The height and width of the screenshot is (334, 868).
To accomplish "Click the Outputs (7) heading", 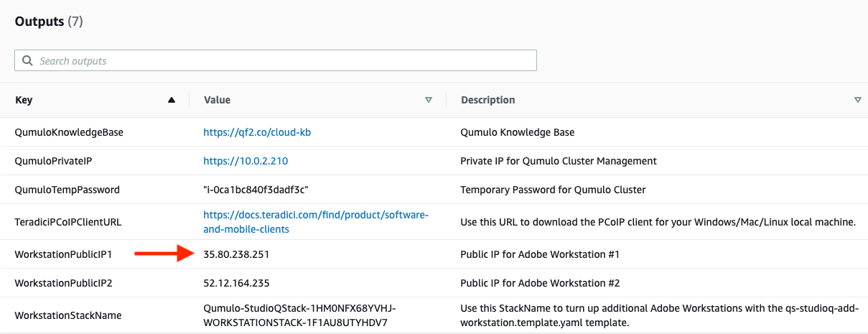I will pyautogui.click(x=49, y=22).
